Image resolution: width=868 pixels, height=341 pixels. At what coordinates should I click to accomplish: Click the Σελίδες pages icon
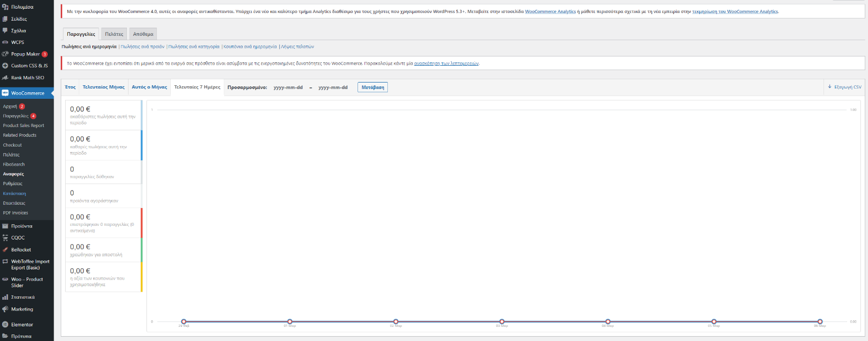(x=5, y=19)
